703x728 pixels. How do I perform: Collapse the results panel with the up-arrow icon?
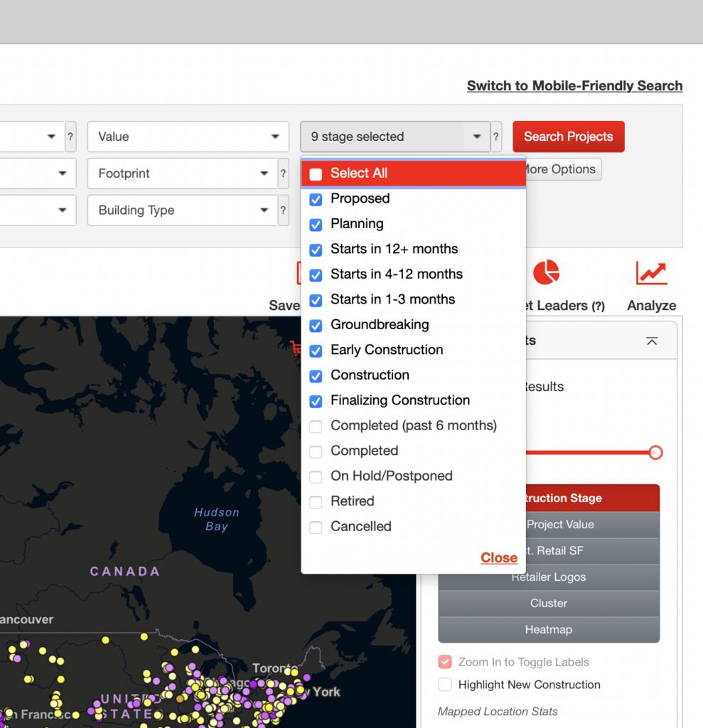(651, 341)
